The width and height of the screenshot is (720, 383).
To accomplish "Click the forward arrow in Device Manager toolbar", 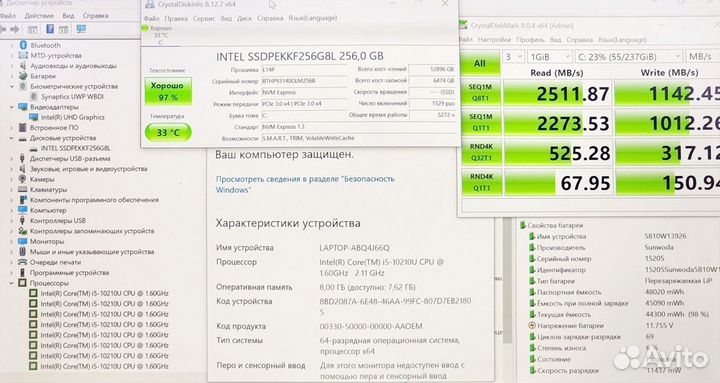I will tap(15, 29).
